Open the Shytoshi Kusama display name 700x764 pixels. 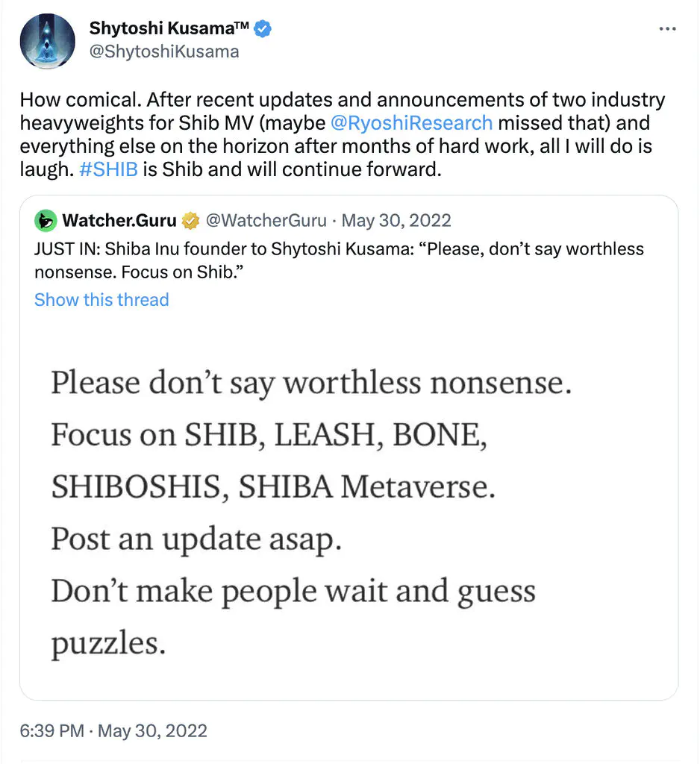tap(169, 28)
